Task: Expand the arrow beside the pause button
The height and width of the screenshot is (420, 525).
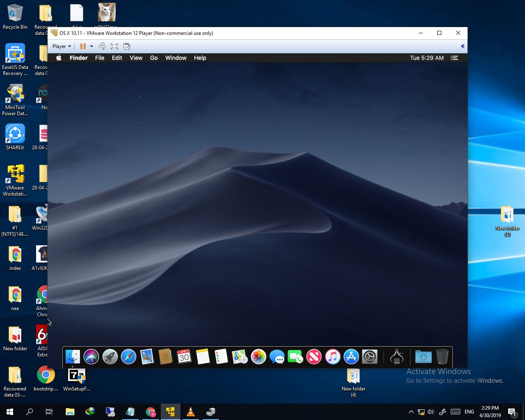Action: pyautogui.click(x=91, y=46)
